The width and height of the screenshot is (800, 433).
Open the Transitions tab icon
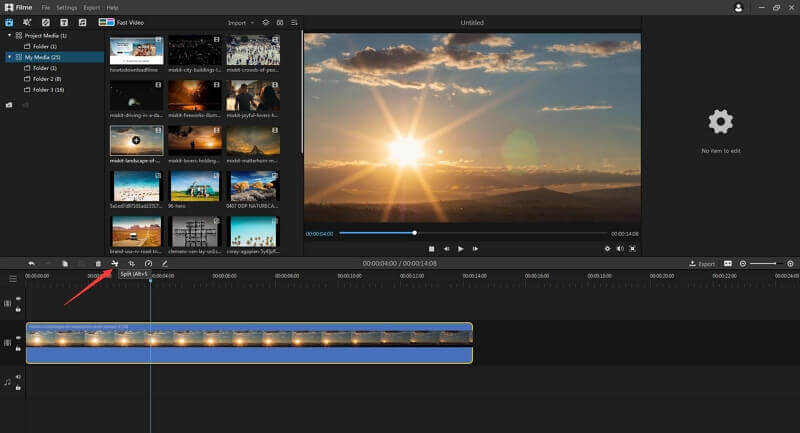click(45, 22)
